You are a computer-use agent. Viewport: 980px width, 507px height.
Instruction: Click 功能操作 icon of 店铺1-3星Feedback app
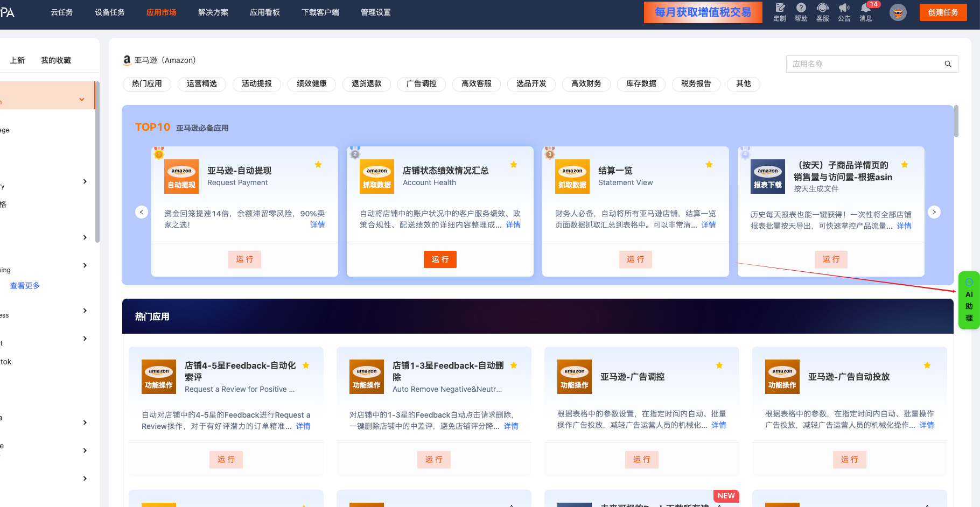click(x=367, y=377)
